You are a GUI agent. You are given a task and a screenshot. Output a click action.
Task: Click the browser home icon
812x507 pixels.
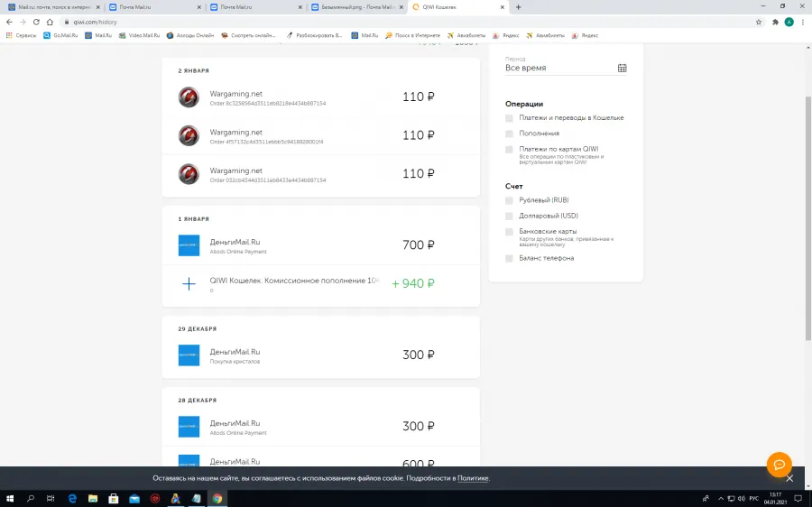pos(50,22)
